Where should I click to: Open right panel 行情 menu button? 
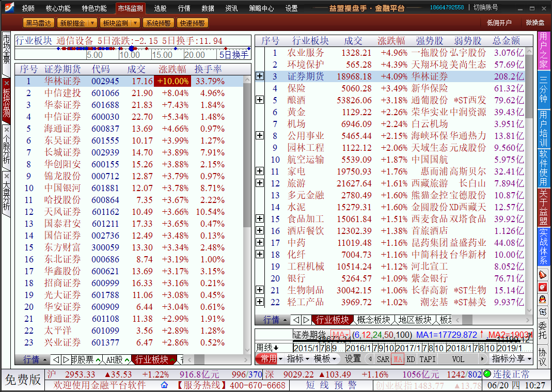272,320
